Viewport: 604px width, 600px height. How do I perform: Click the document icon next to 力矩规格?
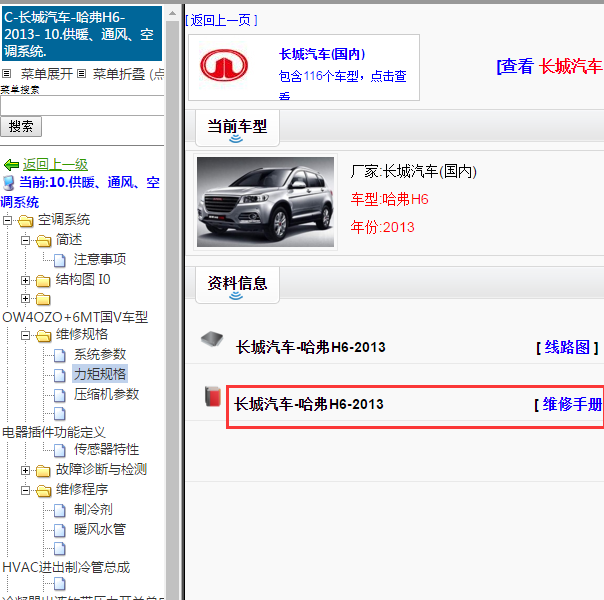point(60,375)
